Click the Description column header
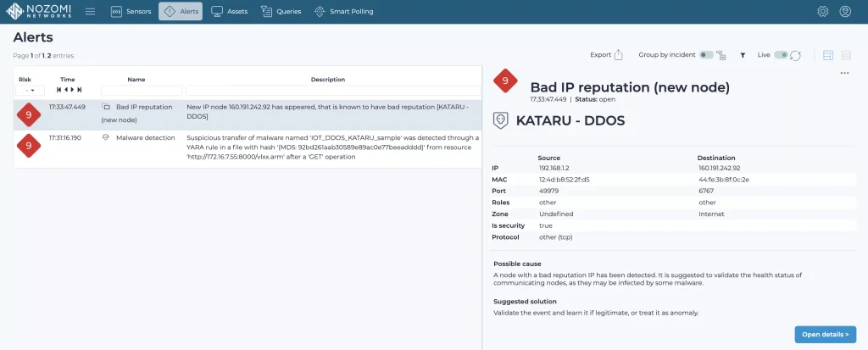868x350 pixels. click(x=328, y=79)
